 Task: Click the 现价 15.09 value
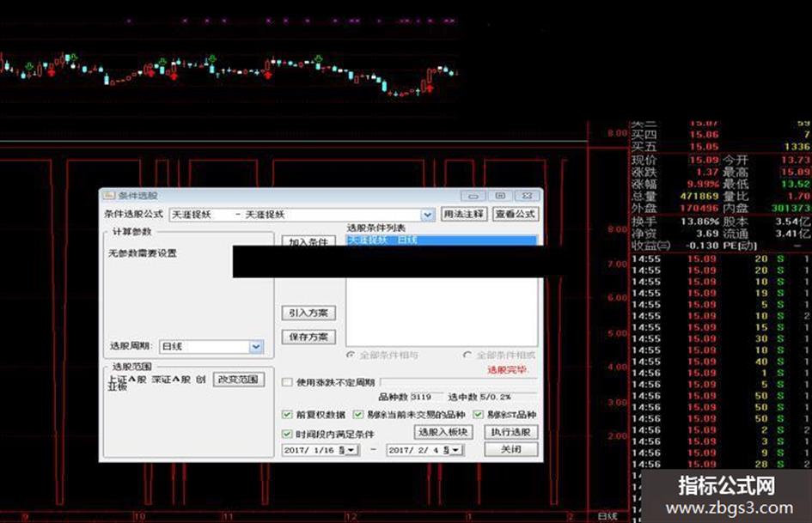(704, 160)
